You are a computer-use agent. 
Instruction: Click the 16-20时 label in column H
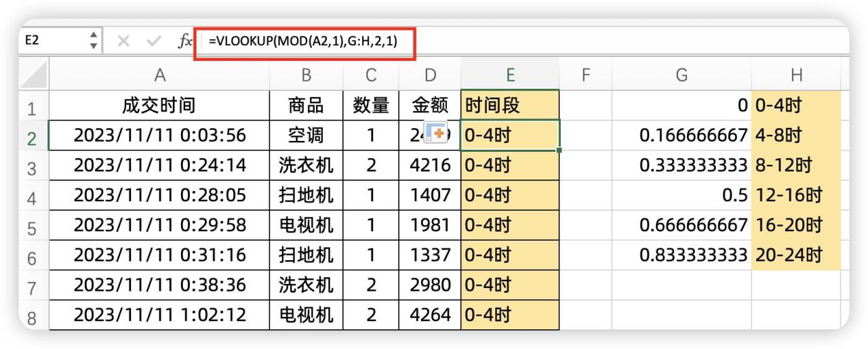795,226
